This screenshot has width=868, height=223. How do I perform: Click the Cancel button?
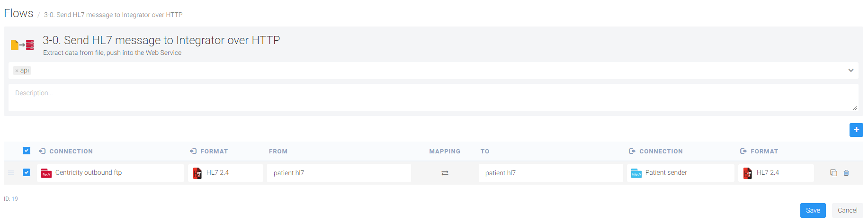pos(848,211)
